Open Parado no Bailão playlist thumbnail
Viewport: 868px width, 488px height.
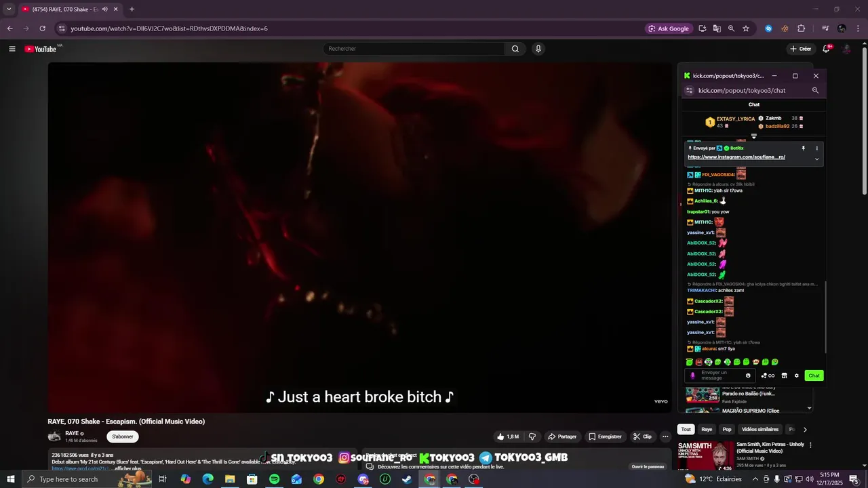[703, 394]
